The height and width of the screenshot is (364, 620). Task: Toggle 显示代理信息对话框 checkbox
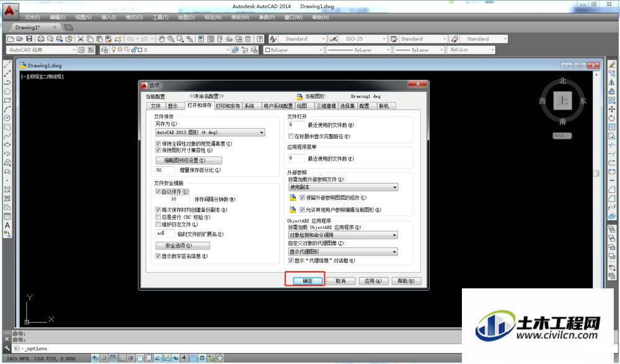pos(291,260)
